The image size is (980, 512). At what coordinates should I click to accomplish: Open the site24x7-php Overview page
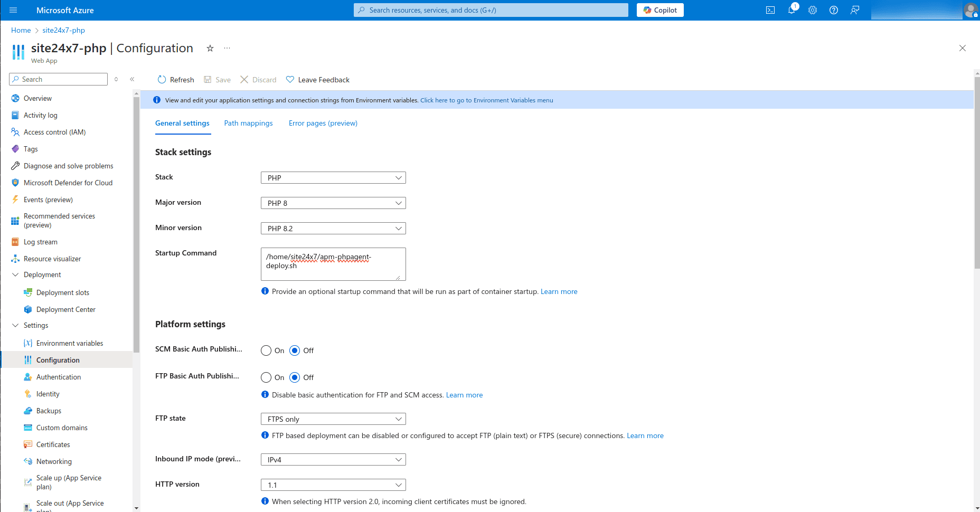click(x=37, y=98)
